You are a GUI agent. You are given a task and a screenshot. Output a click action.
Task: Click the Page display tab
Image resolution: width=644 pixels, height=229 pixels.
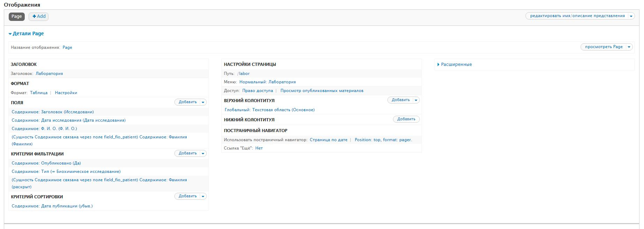coord(16,16)
